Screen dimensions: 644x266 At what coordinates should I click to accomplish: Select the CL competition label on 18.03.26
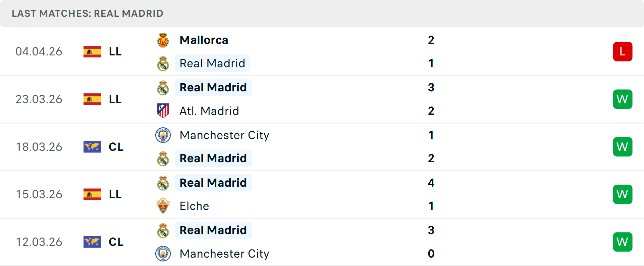116,147
